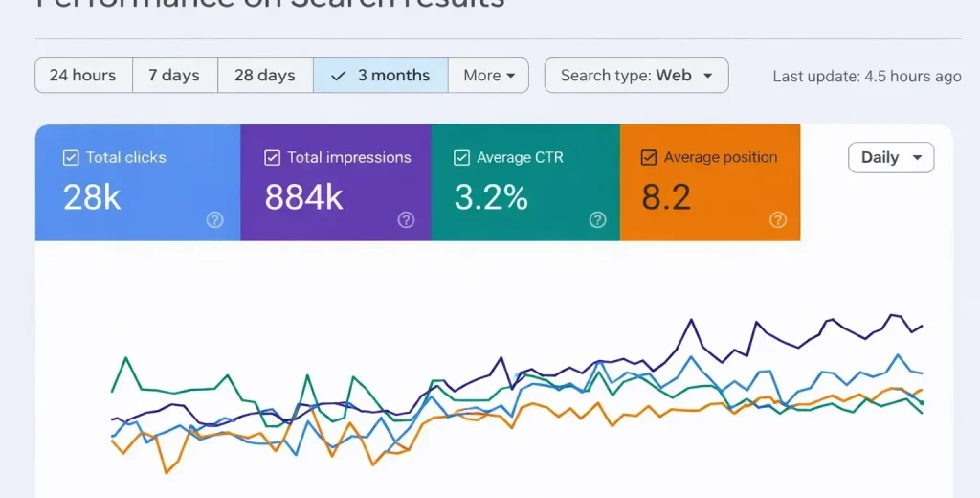Select the 3 months date range
The height and width of the screenshot is (498, 980).
(381, 76)
